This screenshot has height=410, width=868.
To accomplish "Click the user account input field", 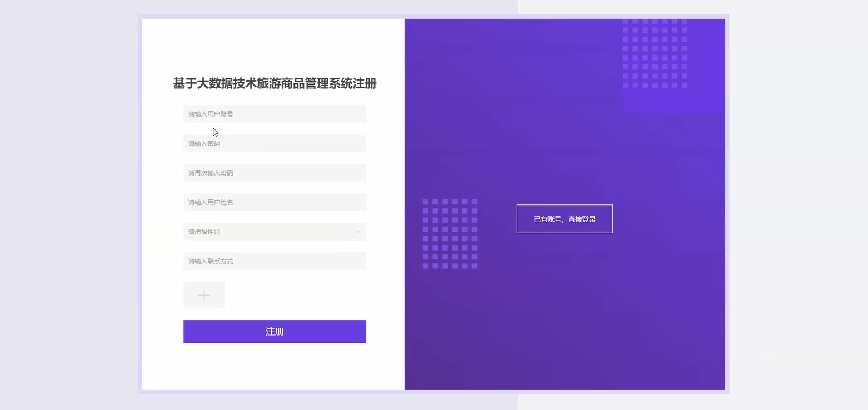I will 275,114.
